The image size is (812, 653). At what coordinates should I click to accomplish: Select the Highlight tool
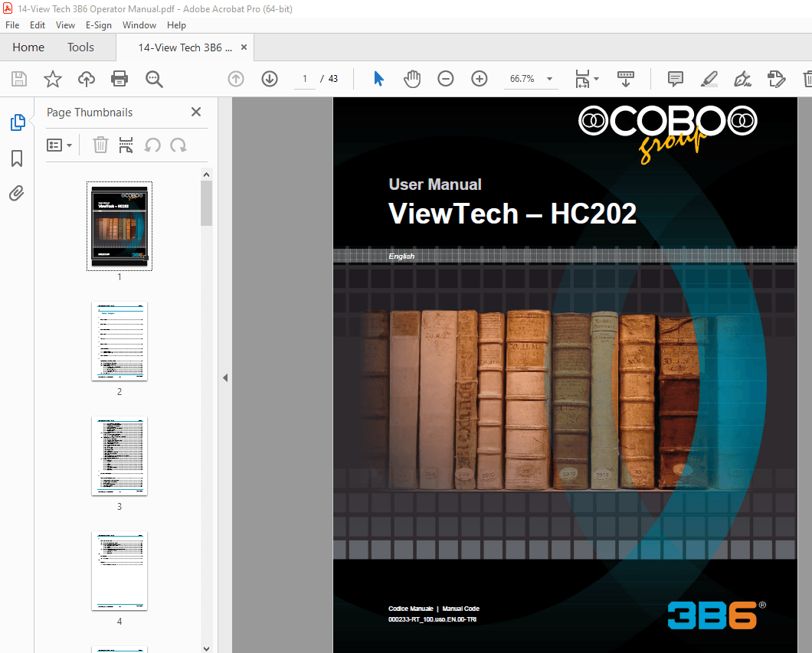709,78
